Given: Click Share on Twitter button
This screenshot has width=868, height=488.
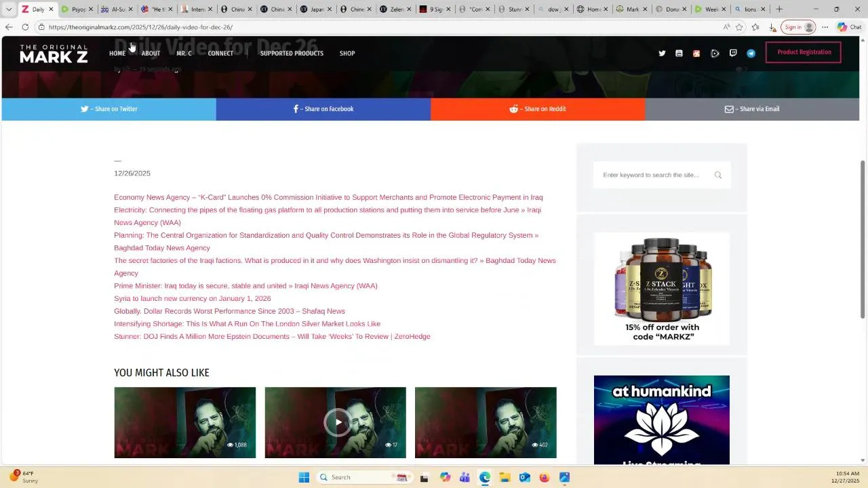Looking at the screenshot, I should point(109,109).
